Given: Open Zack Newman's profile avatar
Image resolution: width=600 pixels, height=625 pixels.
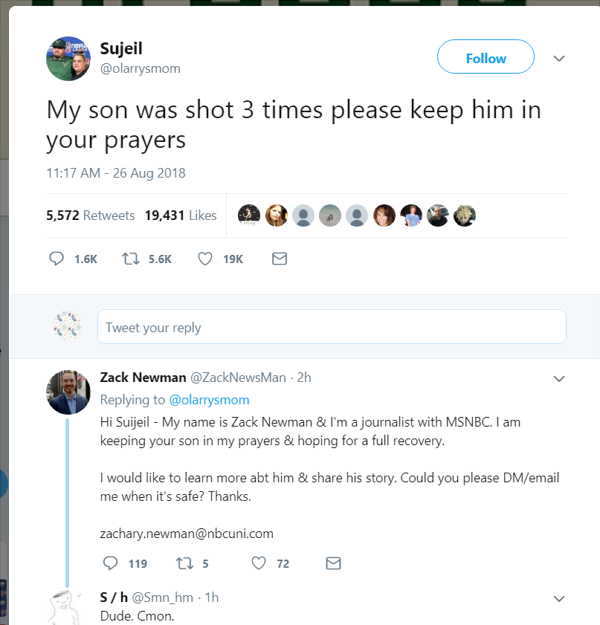Looking at the screenshot, I should tap(68, 392).
